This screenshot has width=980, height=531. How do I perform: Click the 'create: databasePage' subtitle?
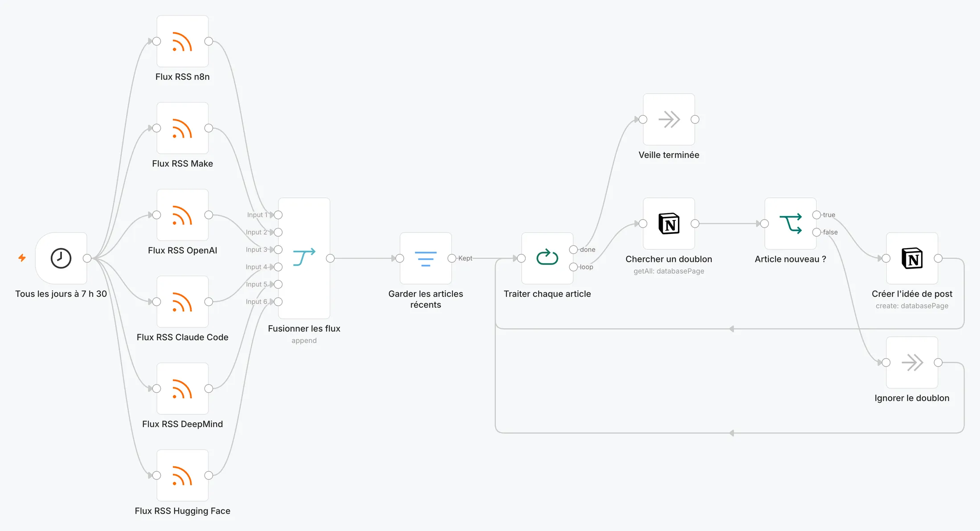(912, 306)
